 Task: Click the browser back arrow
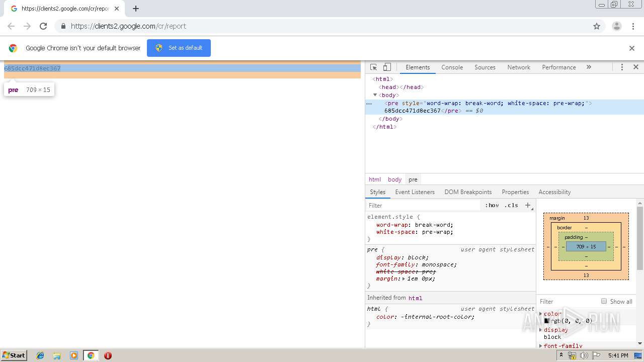click(11, 26)
